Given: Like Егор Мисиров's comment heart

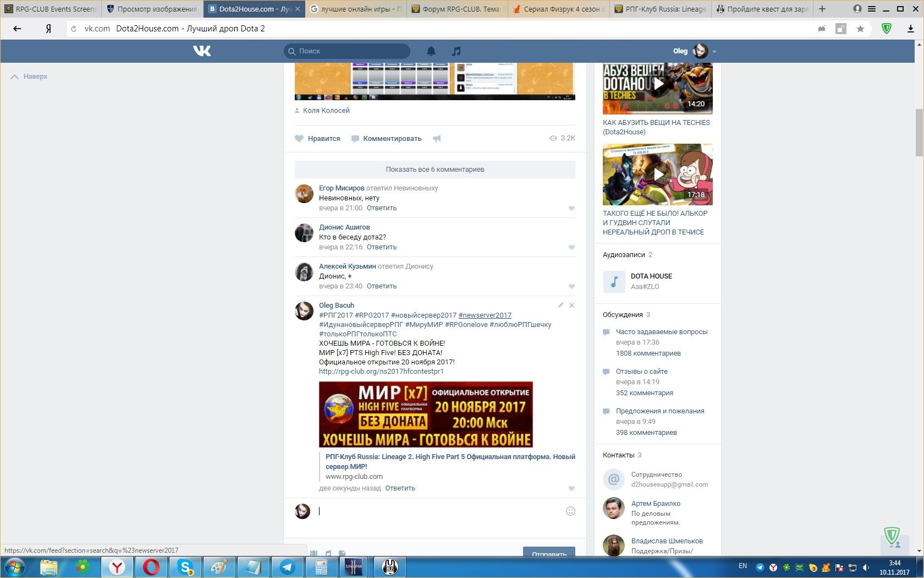Looking at the screenshot, I should click(x=571, y=208).
